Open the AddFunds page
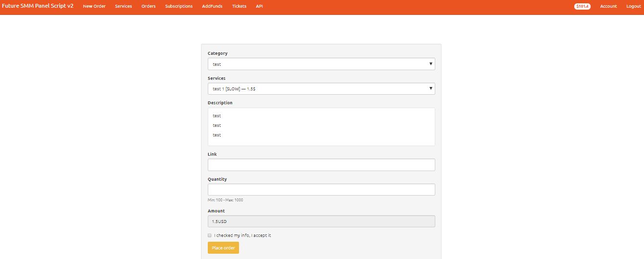The height and width of the screenshot is (259, 644). (212, 6)
